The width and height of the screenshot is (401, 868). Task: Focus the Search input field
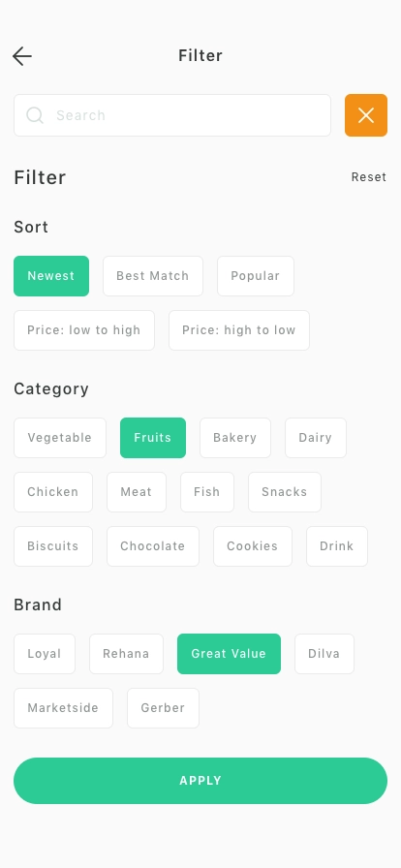(172, 115)
